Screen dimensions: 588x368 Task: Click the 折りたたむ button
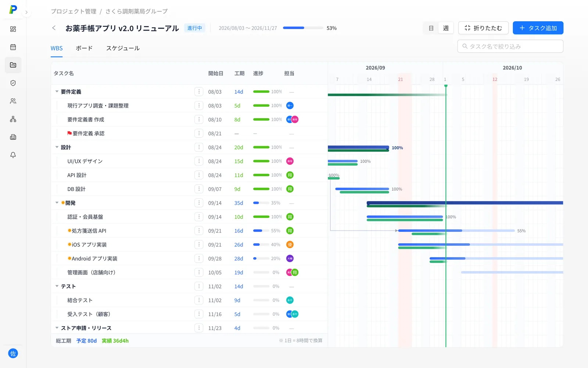coord(483,28)
